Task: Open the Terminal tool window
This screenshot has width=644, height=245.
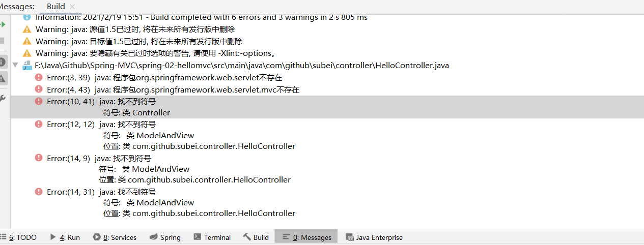Action: tap(212, 237)
